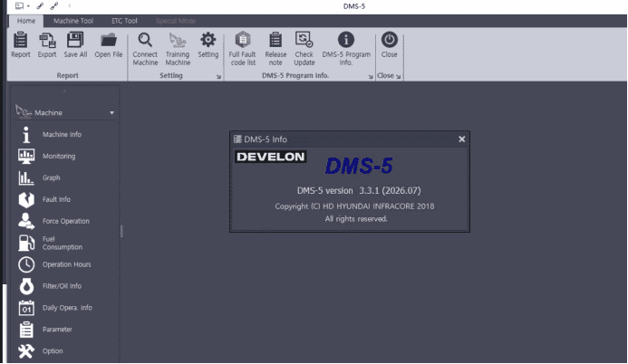Image resolution: width=628 pixels, height=364 pixels.
Task: Click the Connect Machine magnifier icon
Action: (145, 40)
